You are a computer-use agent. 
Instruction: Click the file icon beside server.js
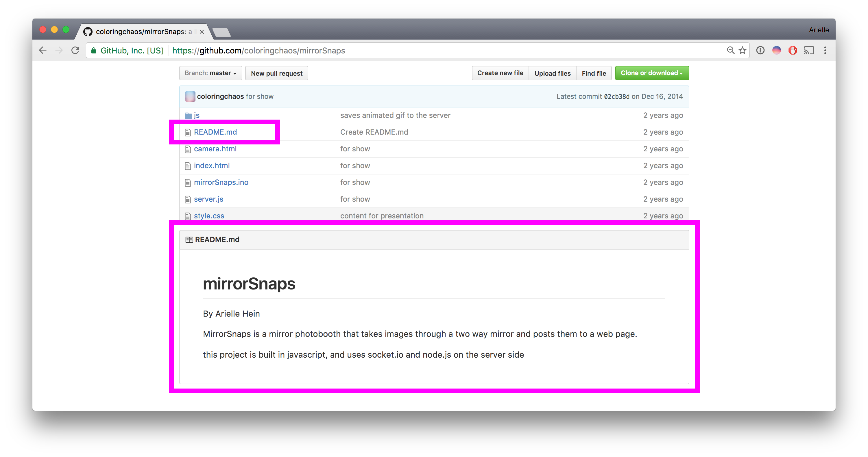(x=188, y=200)
